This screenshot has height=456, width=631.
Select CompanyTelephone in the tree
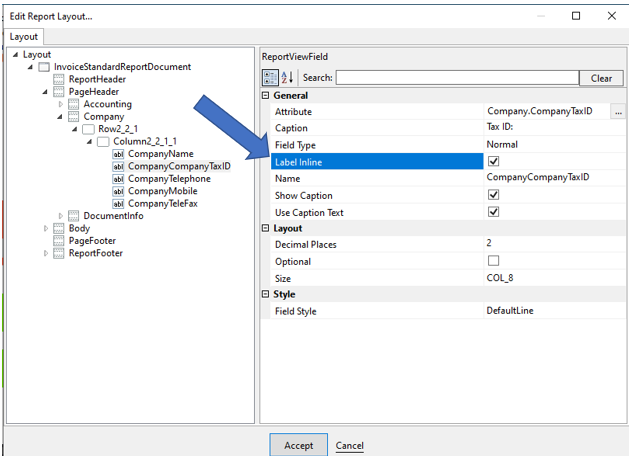(x=169, y=179)
